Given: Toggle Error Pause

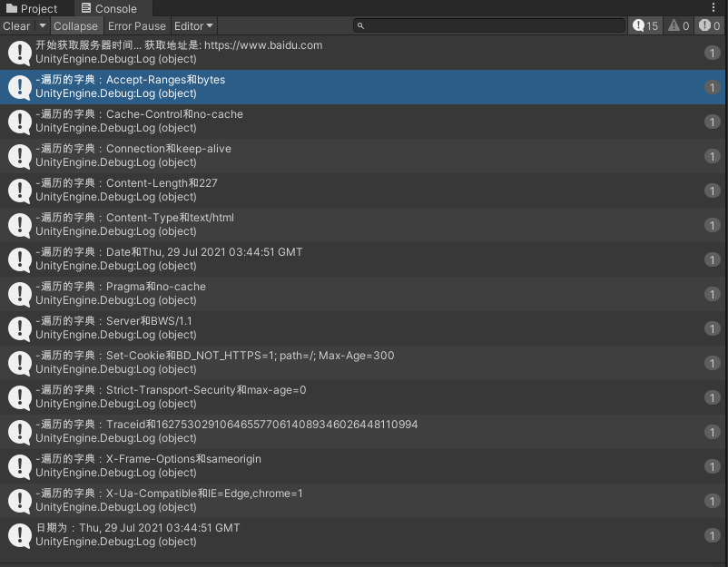Looking at the screenshot, I should (136, 26).
